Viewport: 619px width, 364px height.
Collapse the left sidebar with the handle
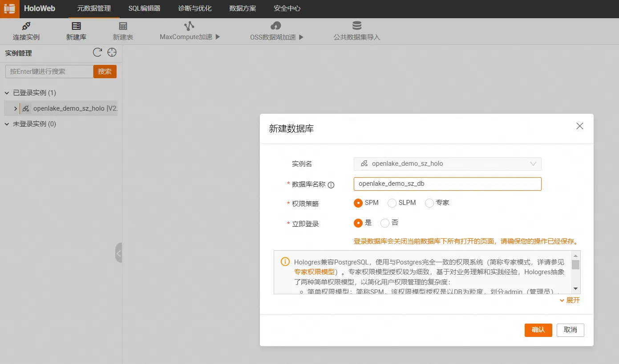[118, 253]
